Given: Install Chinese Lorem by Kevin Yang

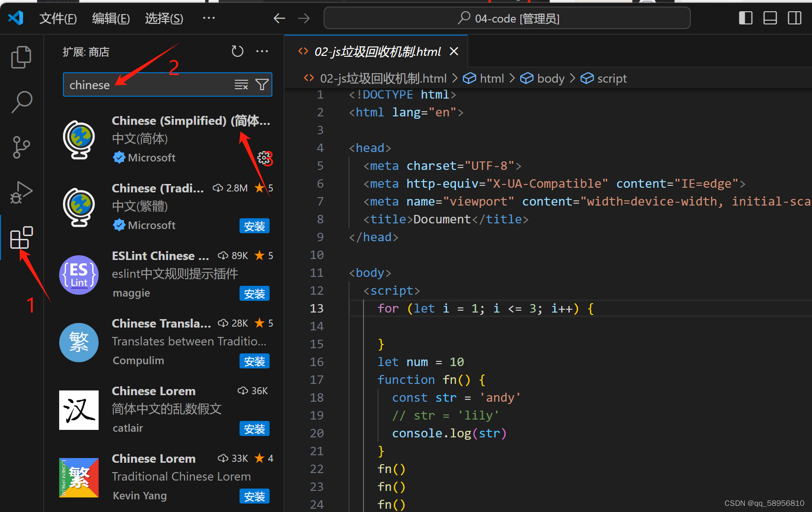Looking at the screenshot, I should [x=255, y=497].
